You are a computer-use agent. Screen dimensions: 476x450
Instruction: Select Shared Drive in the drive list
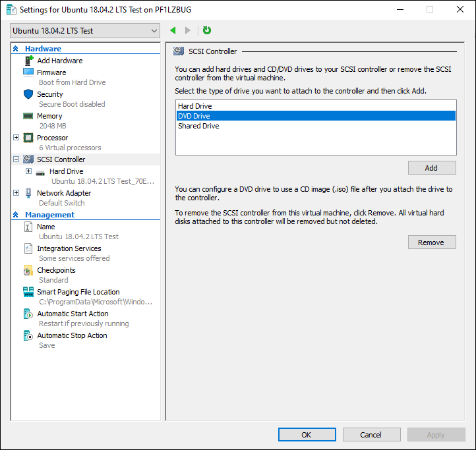click(x=316, y=126)
